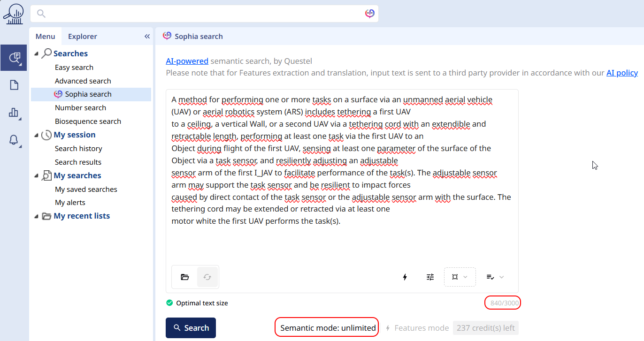
Task: Click the Questel app logo
Action: point(13,14)
